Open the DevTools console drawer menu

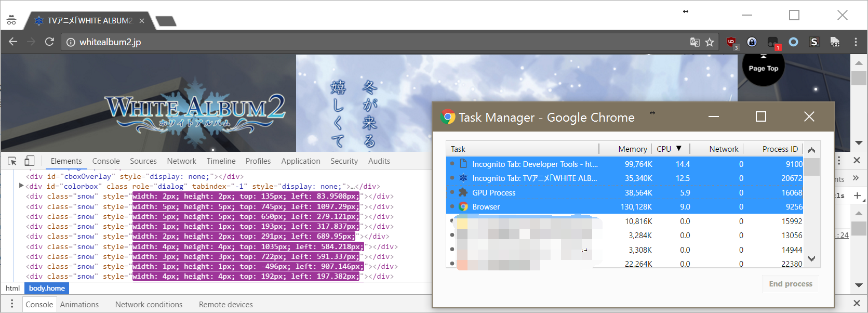click(x=12, y=304)
